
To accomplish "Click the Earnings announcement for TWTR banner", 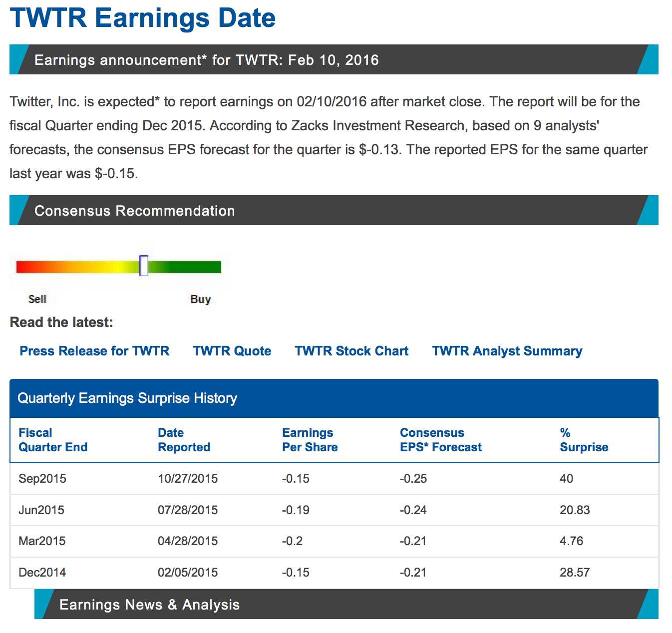I will [334, 60].
